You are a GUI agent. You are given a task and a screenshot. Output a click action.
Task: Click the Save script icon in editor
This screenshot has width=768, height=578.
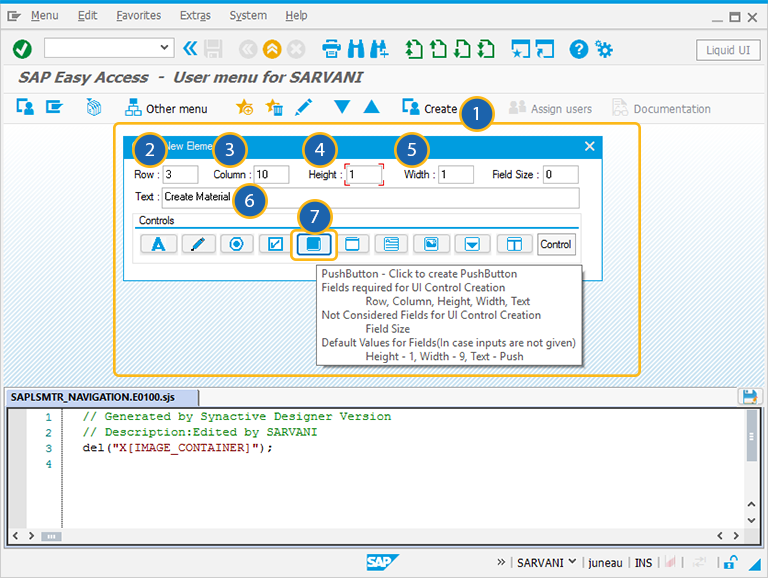tap(749, 396)
